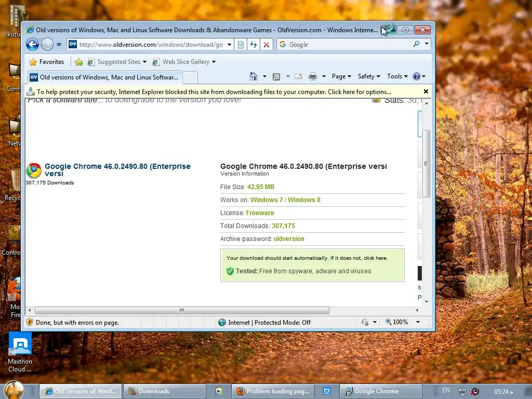The image size is (532, 399).
Task: Click 'oldversion' archive password text
Action: 289,239
